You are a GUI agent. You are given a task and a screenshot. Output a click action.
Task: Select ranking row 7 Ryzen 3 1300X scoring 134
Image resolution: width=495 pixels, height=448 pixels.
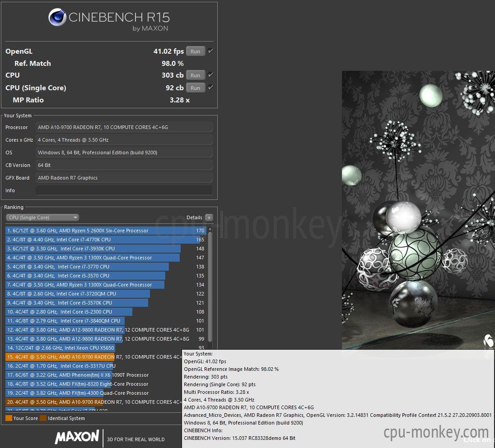click(x=106, y=285)
